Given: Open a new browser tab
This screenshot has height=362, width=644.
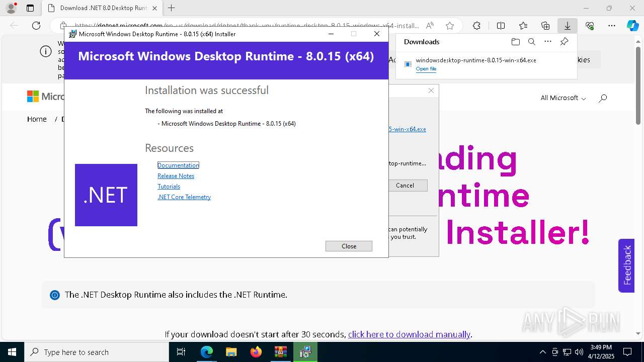Looking at the screenshot, I should [x=172, y=8].
